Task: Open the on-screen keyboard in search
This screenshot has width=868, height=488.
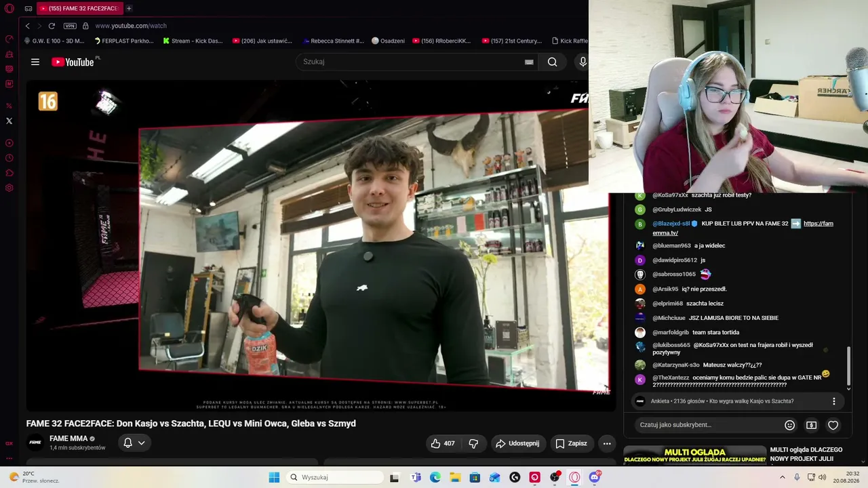Action: pyautogui.click(x=529, y=62)
